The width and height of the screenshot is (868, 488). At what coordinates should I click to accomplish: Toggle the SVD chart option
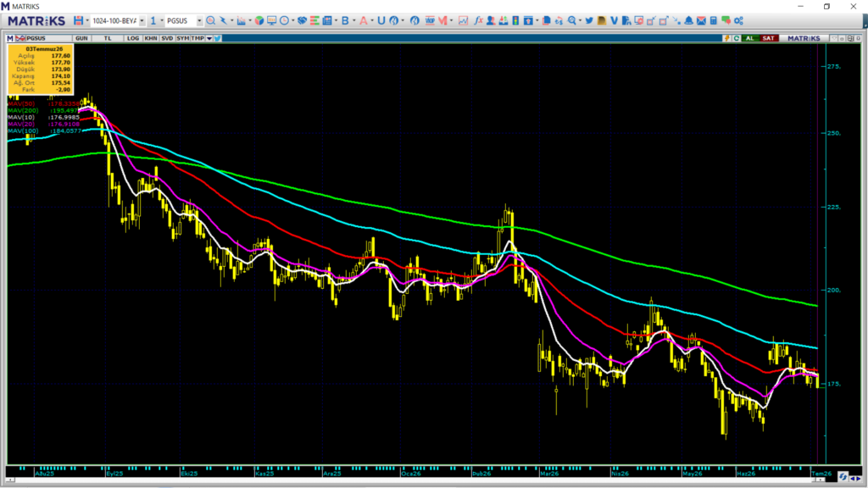pos(167,38)
